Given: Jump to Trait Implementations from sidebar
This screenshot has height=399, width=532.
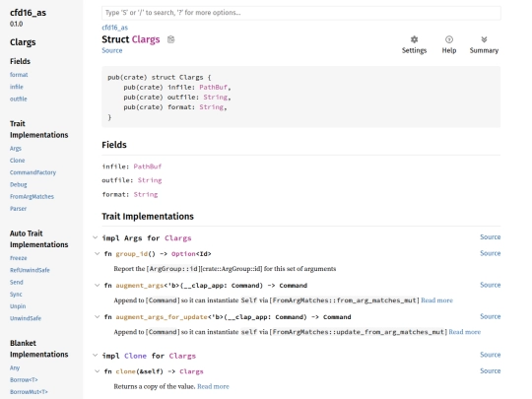Looking at the screenshot, I should click(x=39, y=129).
